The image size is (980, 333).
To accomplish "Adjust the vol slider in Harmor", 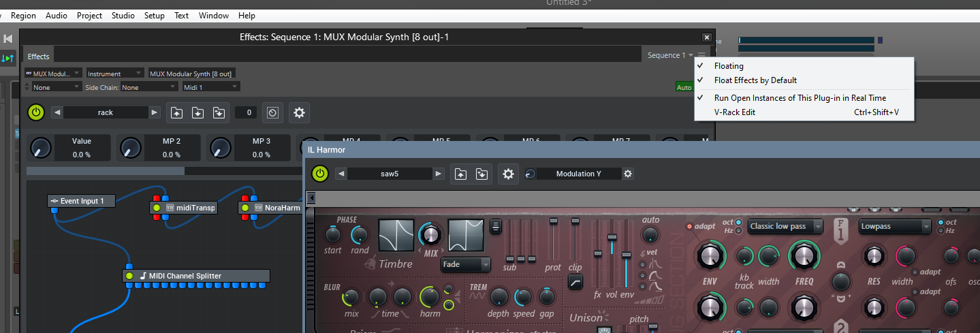I will coord(612,237).
